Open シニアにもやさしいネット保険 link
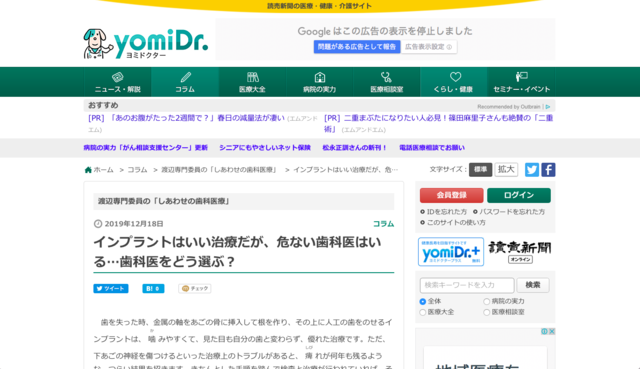This screenshot has width=640, height=369. [x=265, y=148]
